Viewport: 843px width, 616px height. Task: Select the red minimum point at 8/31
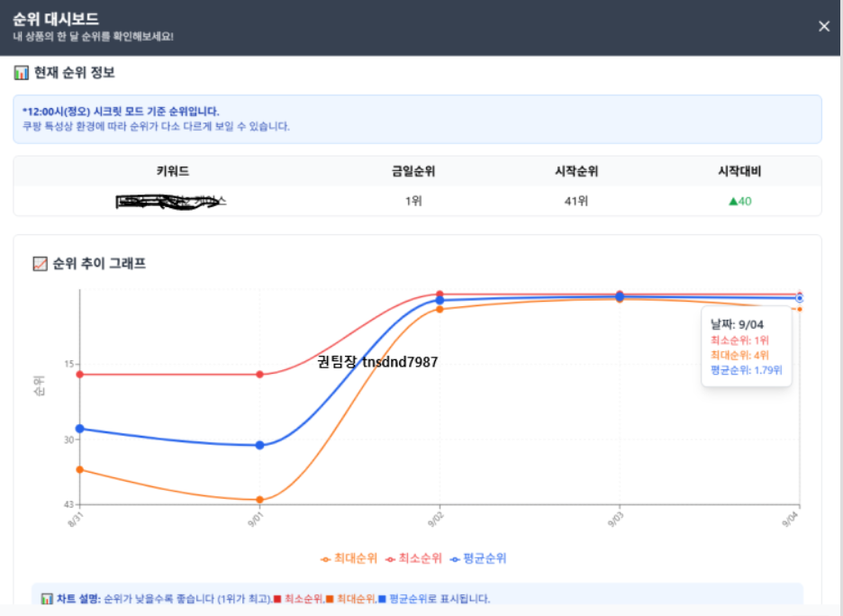pyautogui.click(x=80, y=375)
